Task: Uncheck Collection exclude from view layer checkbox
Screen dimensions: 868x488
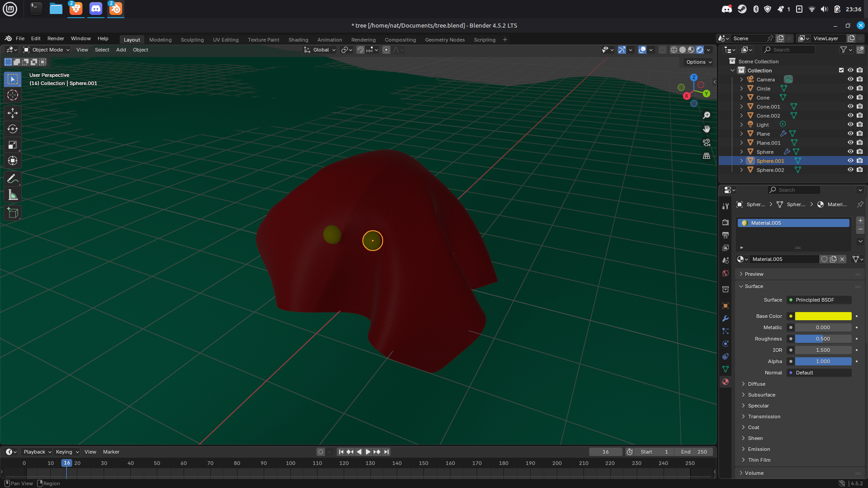Action: (x=841, y=71)
